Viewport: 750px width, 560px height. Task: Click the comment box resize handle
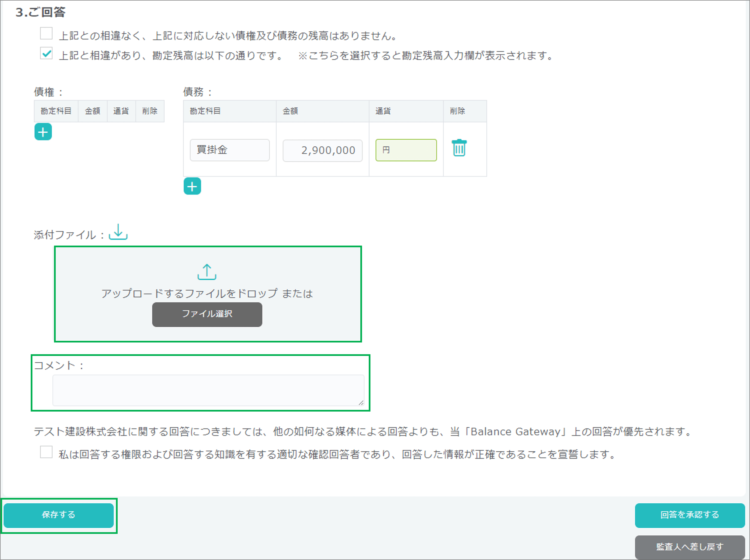(361, 403)
